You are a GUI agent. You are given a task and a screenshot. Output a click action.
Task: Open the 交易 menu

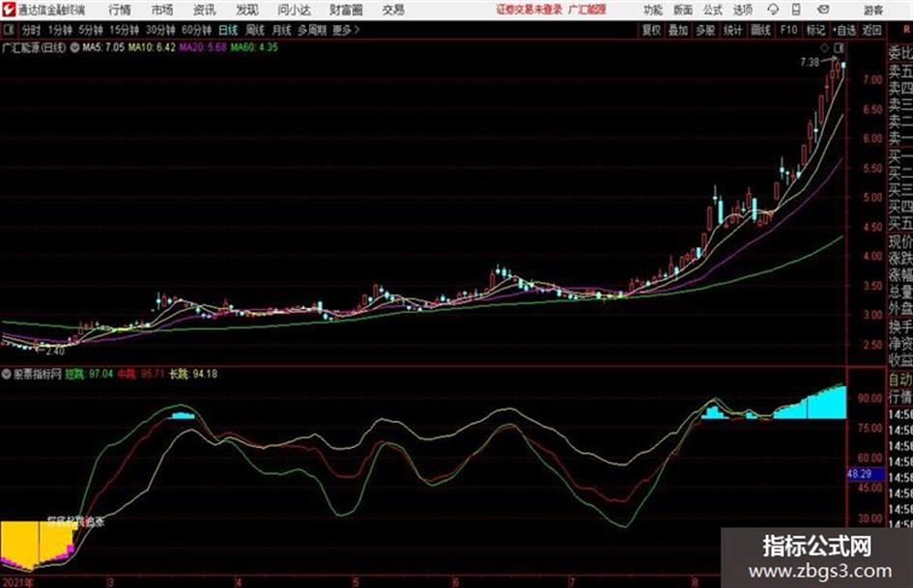(393, 10)
